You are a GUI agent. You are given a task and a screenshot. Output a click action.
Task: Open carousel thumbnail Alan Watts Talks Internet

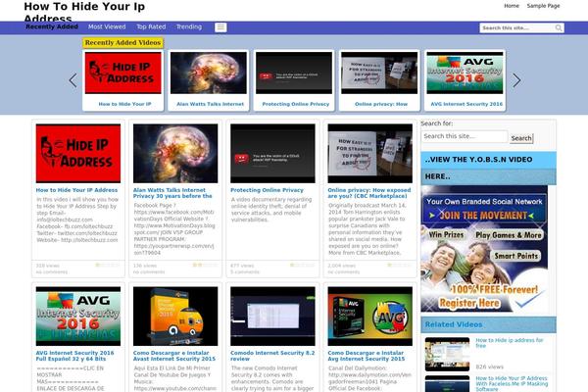[x=209, y=73]
